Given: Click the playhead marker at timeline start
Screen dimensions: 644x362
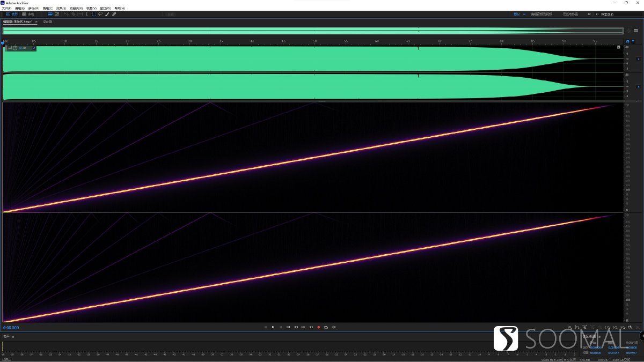Looking at the screenshot, I should coord(3,42).
